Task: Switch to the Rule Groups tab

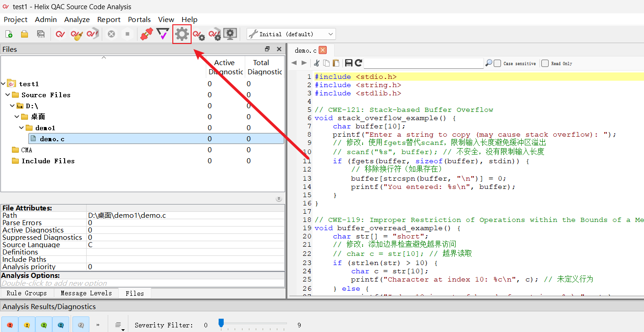Action: pos(27,293)
